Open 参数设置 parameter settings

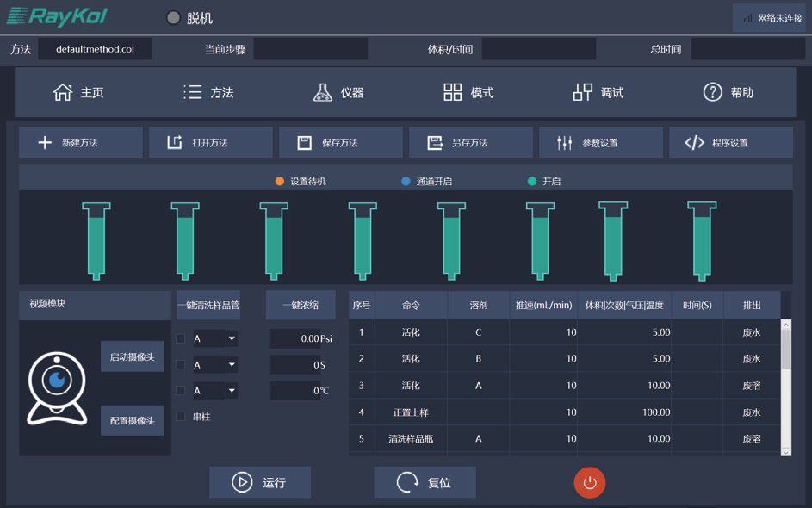click(600, 143)
